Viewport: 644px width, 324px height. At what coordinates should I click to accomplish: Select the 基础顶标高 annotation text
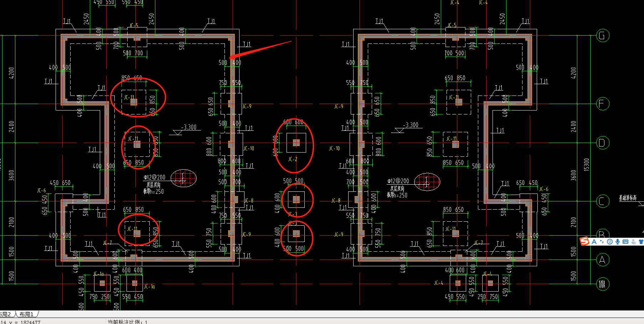point(628,198)
